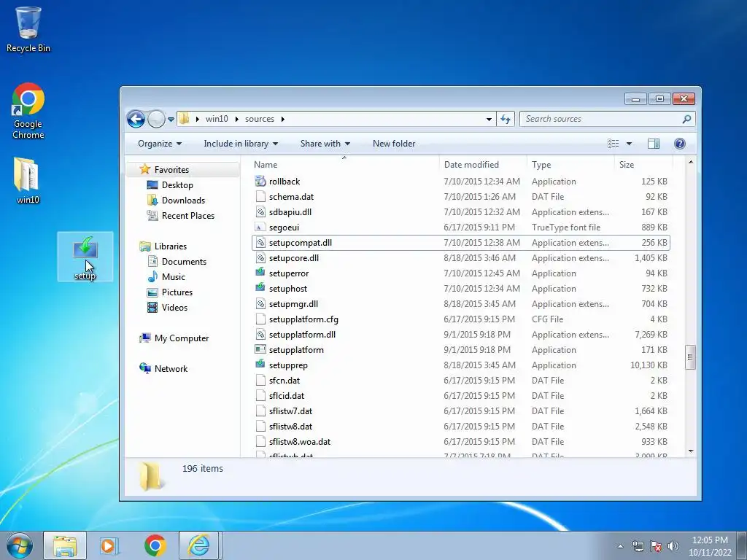Click in the Search sources field
747x560 pixels.
pyautogui.click(x=607, y=119)
